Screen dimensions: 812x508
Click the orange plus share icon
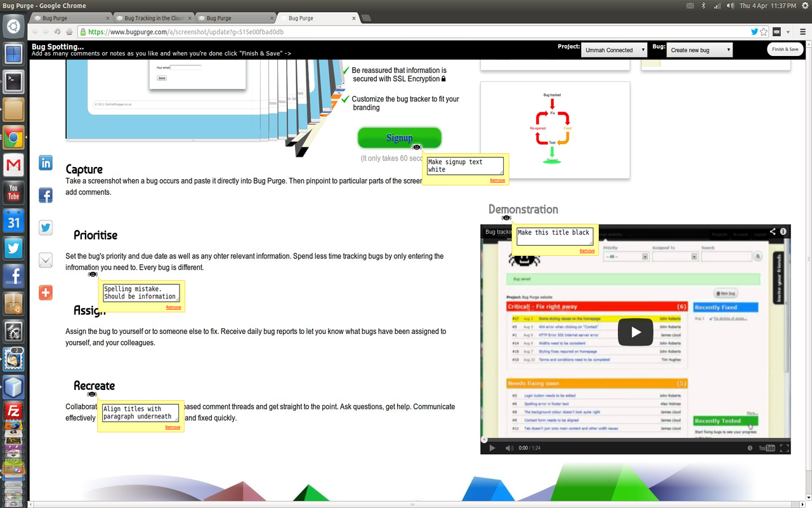pyautogui.click(x=46, y=292)
